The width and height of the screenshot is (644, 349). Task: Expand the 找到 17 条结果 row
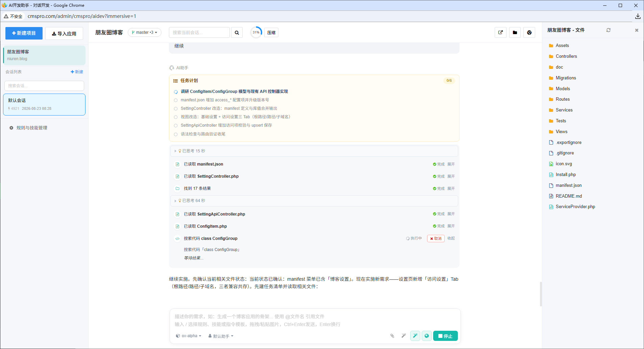tap(451, 189)
